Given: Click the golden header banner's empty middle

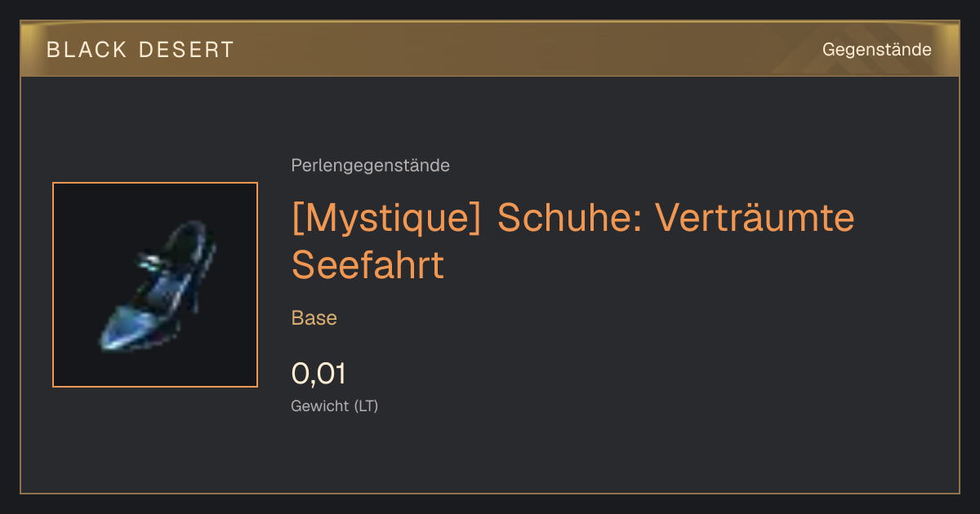Looking at the screenshot, I should coord(523,49).
